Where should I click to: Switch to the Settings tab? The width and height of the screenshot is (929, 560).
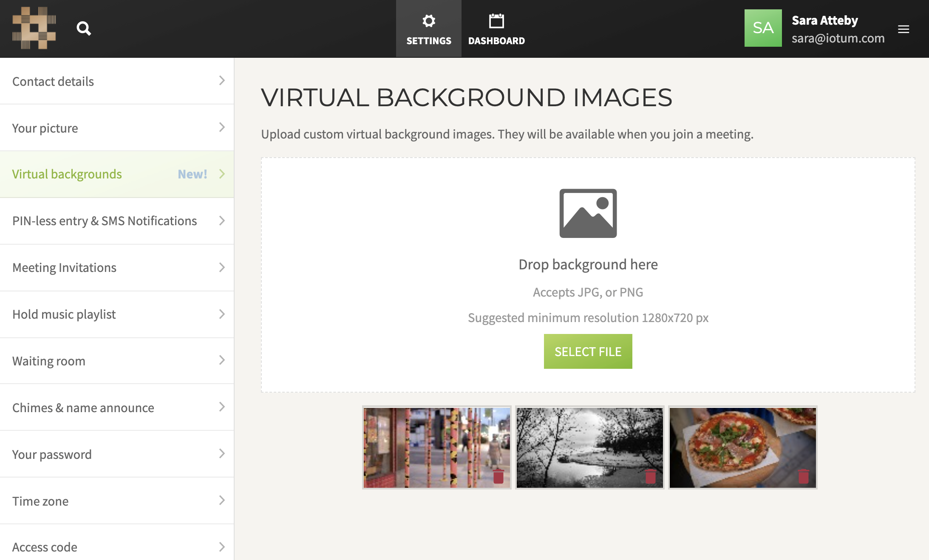pos(428,29)
